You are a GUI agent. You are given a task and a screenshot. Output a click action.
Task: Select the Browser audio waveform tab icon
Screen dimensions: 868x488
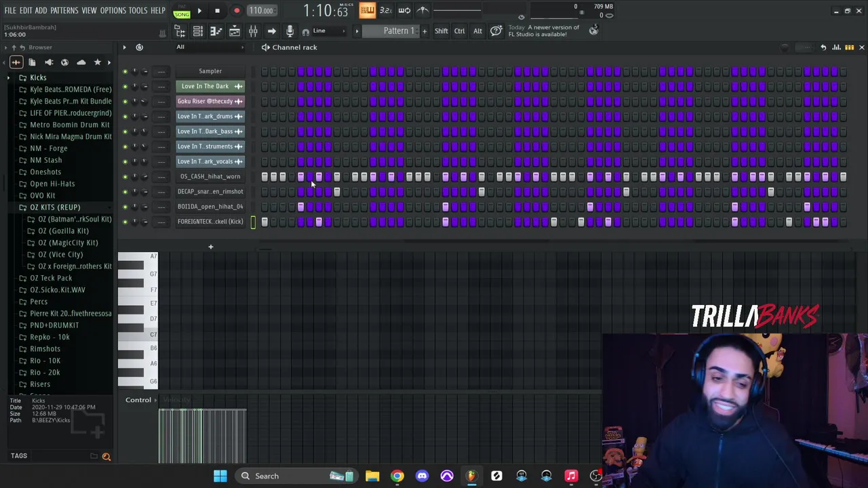coord(16,62)
